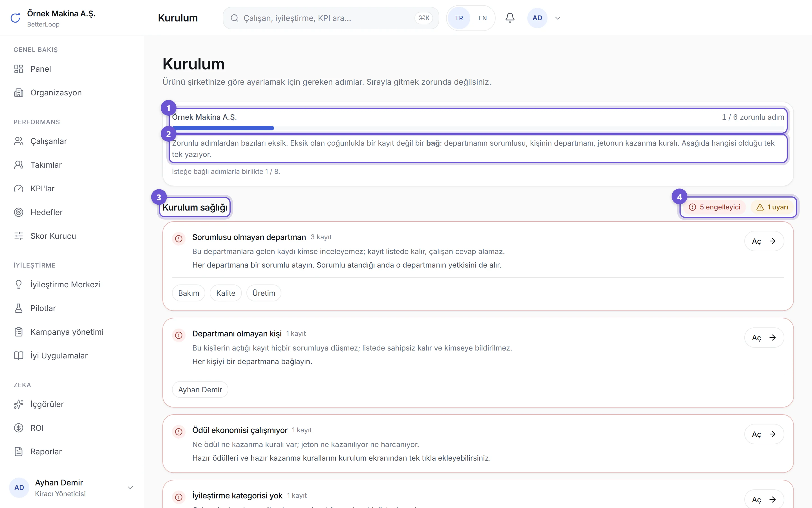Click the "1 / 6 zorunlu adım" text
Viewport: 812px width, 508px height.
tap(753, 117)
